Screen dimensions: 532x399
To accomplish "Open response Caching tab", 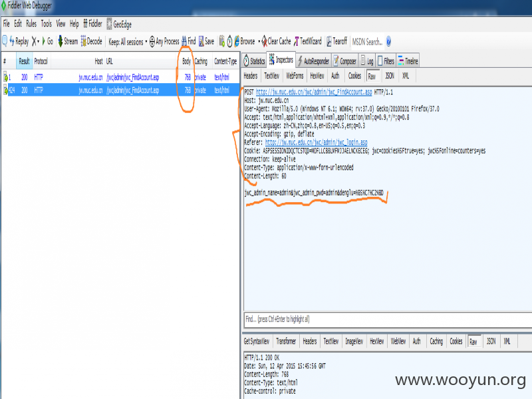I will tap(436, 341).
